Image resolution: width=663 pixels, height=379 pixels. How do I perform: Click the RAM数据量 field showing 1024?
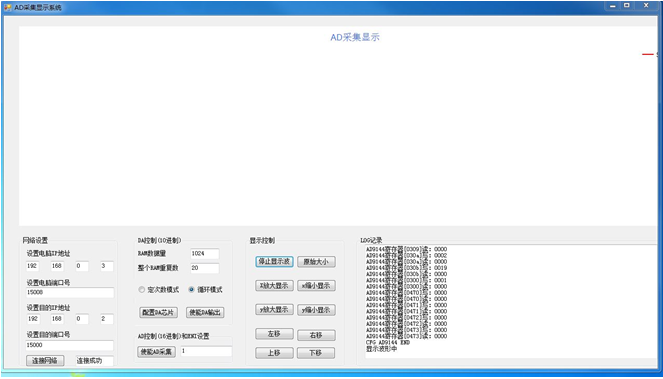[x=205, y=253]
